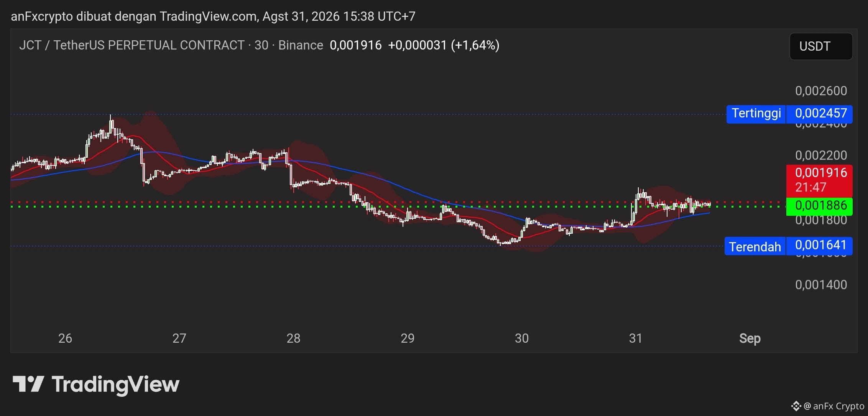This screenshot has width=868, height=416.
Task: Open the USDT currency selector
Action: (x=821, y=46)
